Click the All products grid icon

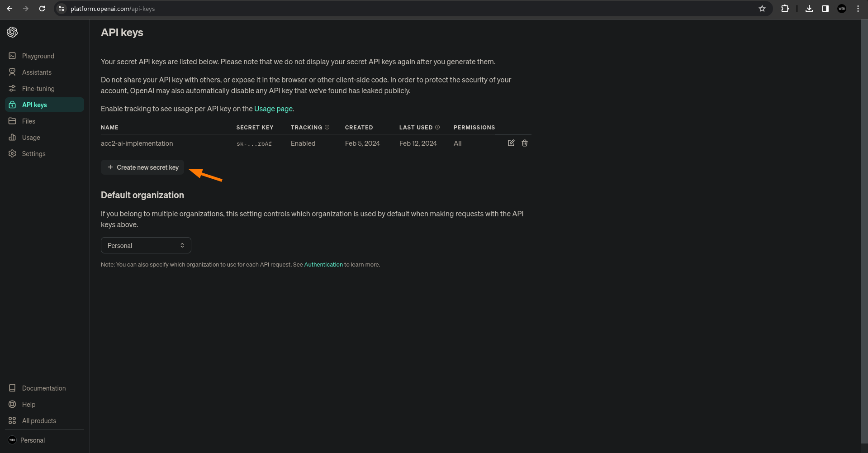tap(12, 420)
